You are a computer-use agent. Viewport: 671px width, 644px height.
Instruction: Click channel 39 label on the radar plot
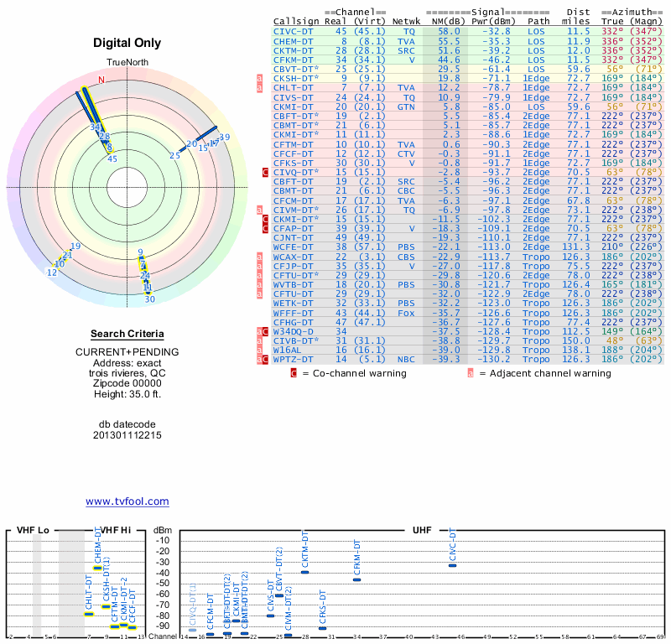click(x=225, y=137)
